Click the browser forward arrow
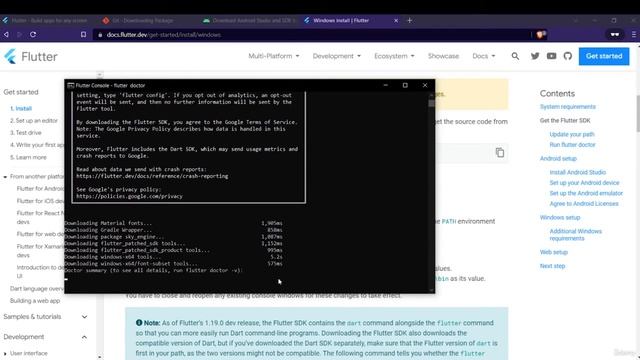This screenshot has width=640, height=360. pyautogui.click(x=19, y=35)
